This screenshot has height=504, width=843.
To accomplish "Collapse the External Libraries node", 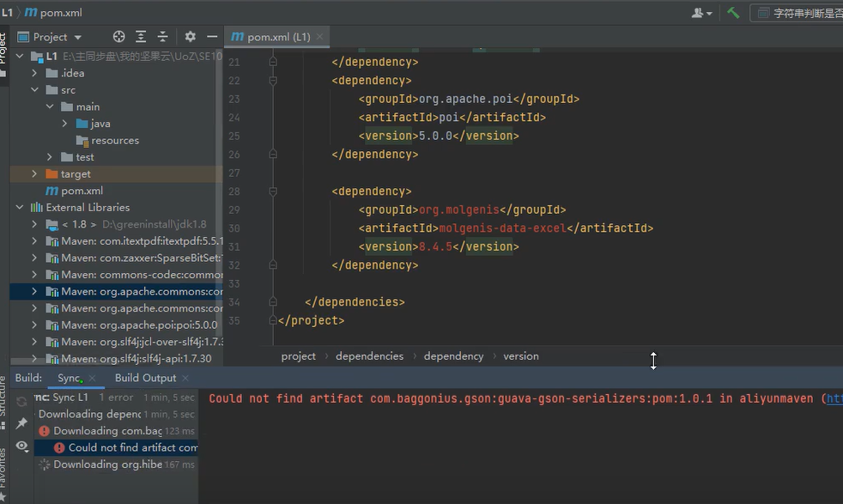I will click(x=20, y=207).
